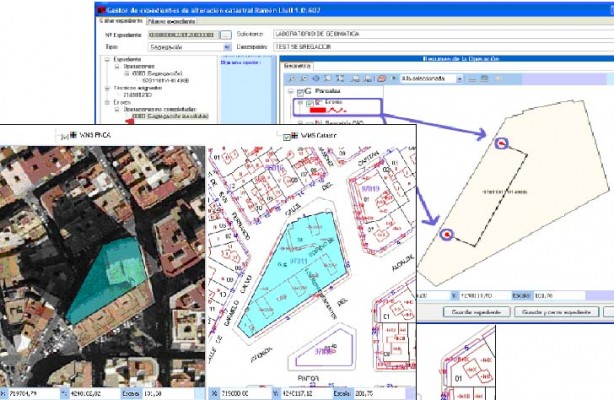This screenshot has height=400, width=614.
Task: Collapse the Expediente tree node
Action: (107, 60)
